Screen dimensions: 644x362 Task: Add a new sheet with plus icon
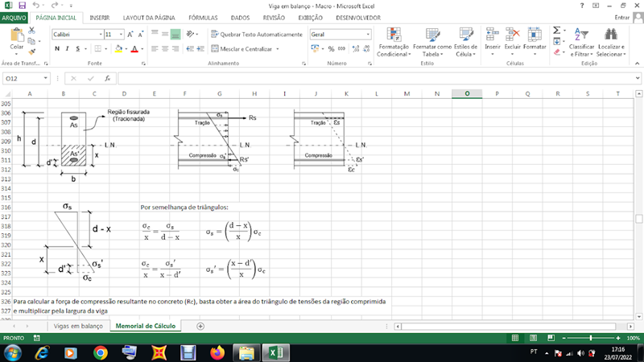coord(200,327)
